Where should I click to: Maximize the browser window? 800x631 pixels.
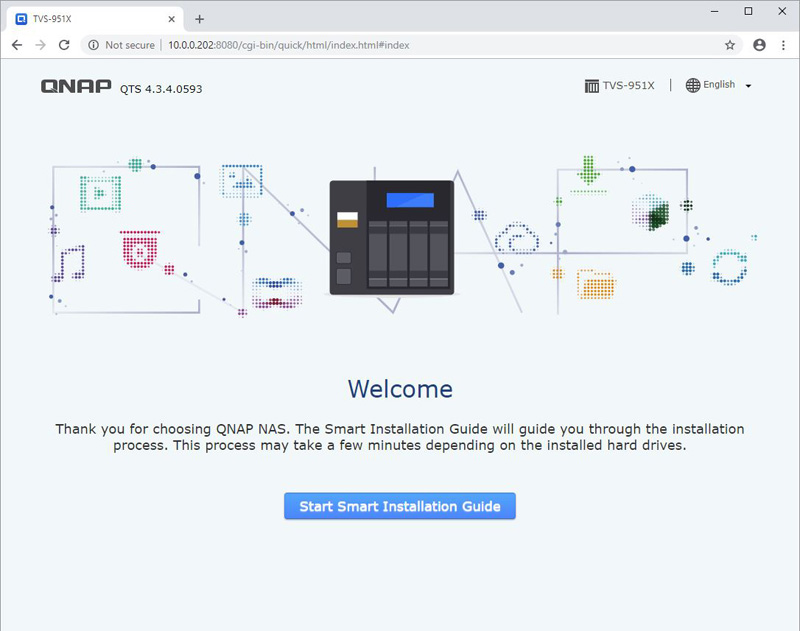tap(748, 11)
